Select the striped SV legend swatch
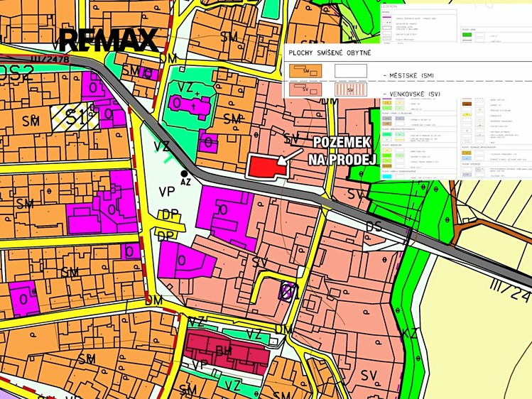 tap(351, 90)
